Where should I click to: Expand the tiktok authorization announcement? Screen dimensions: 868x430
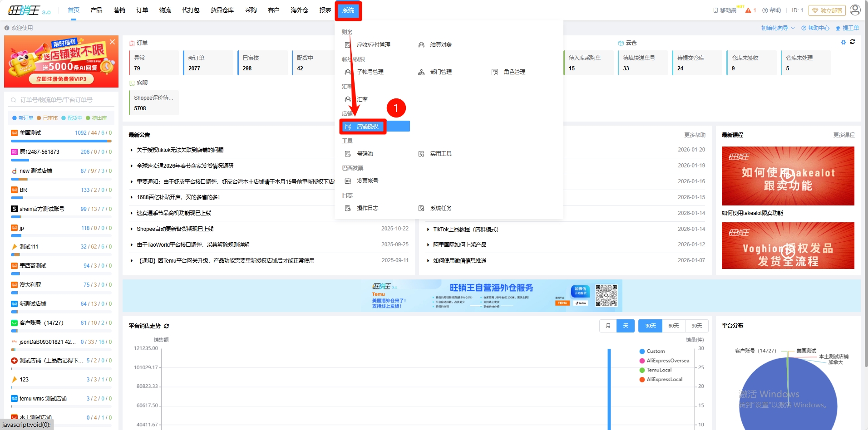coord(180,150)
